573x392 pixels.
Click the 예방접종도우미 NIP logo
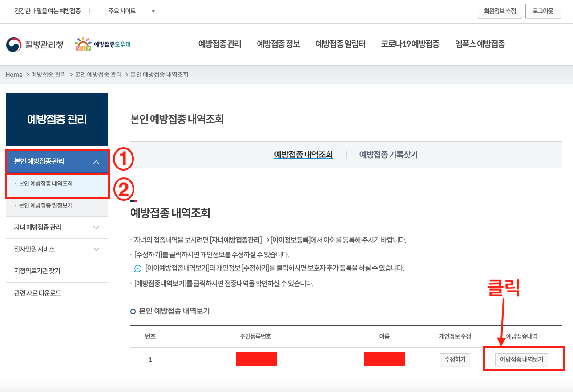102,44
